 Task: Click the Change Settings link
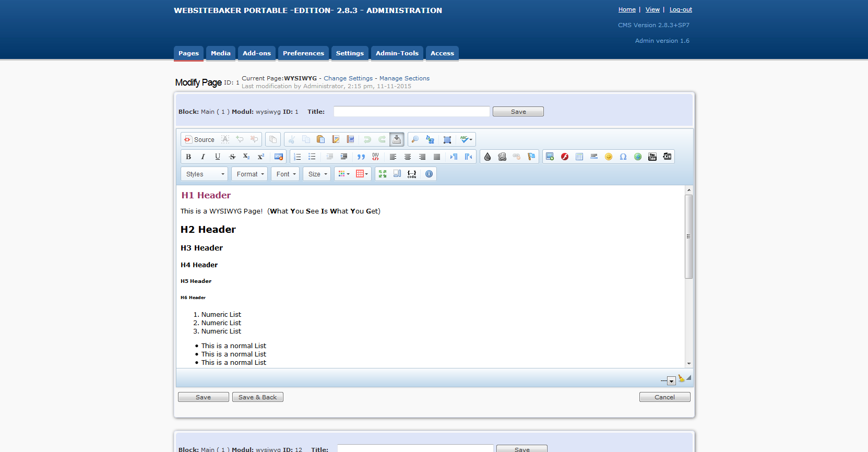pyautogui.click(x=348, y=78)
